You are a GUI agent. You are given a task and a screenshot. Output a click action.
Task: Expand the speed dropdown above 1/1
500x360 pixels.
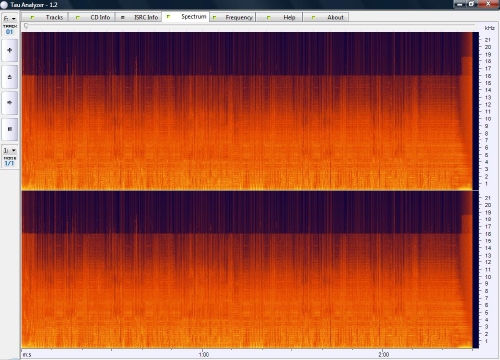click(x=10, y=150)
